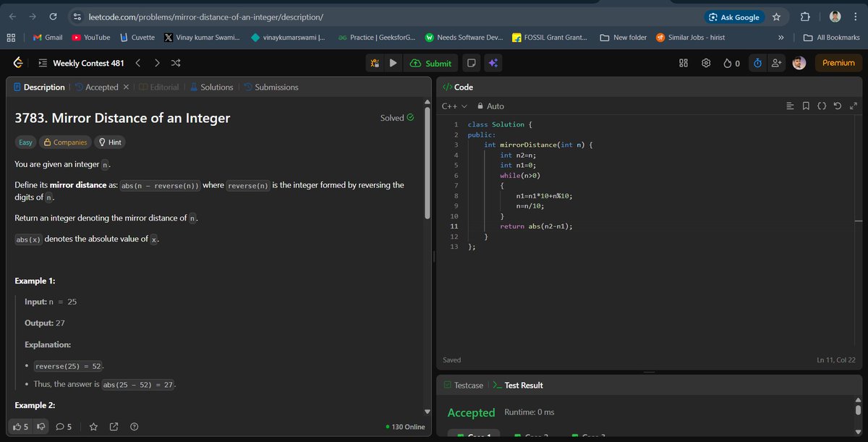Bookmark the code with the bookmark icon
This screenshot has height=442, width=868.
pyautogui.click(x=806, y=106)
